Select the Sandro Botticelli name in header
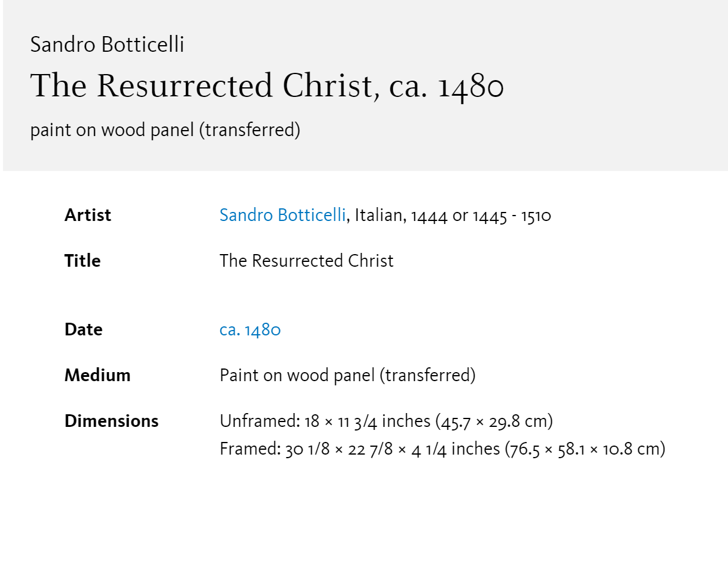Image resolution: width=728 pixels, height=569 pixels. click(107, 44)
